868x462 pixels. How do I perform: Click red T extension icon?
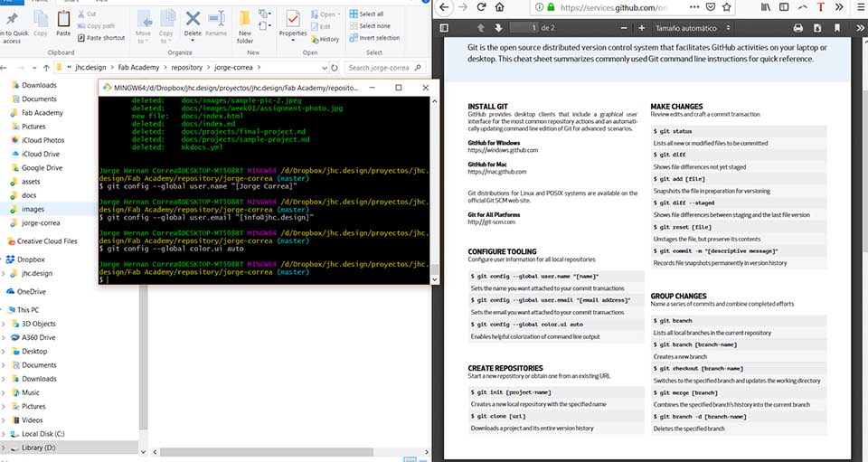tap(820, 7)
